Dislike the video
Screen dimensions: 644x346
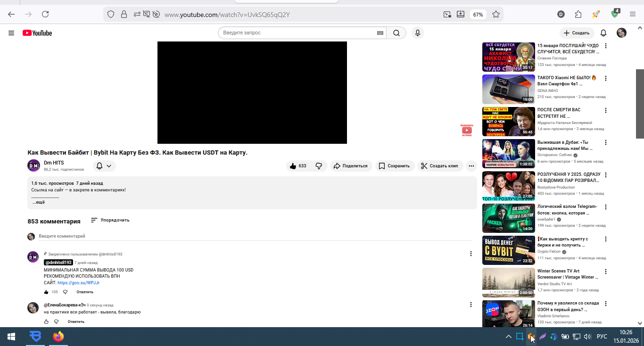tap(319, 166)
